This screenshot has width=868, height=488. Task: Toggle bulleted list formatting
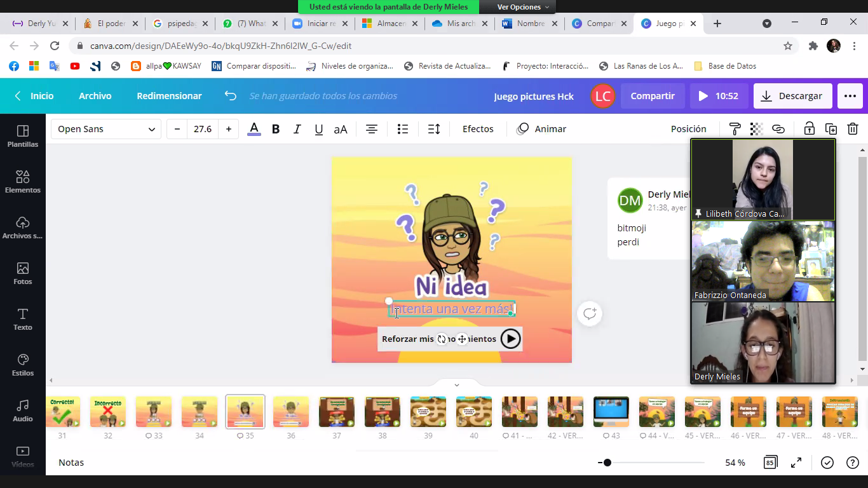[x=403, y=129]
